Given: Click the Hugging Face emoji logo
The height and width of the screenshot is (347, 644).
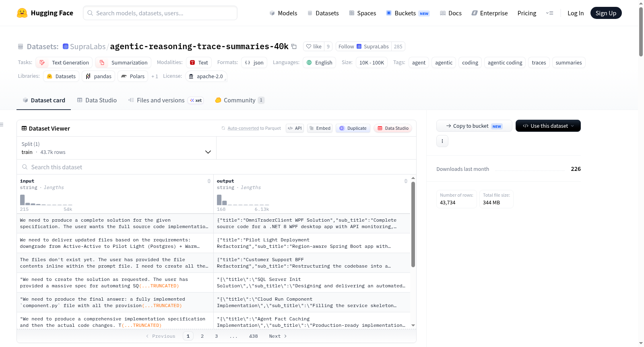Looking at the screenshot, I should pos(22,13).
